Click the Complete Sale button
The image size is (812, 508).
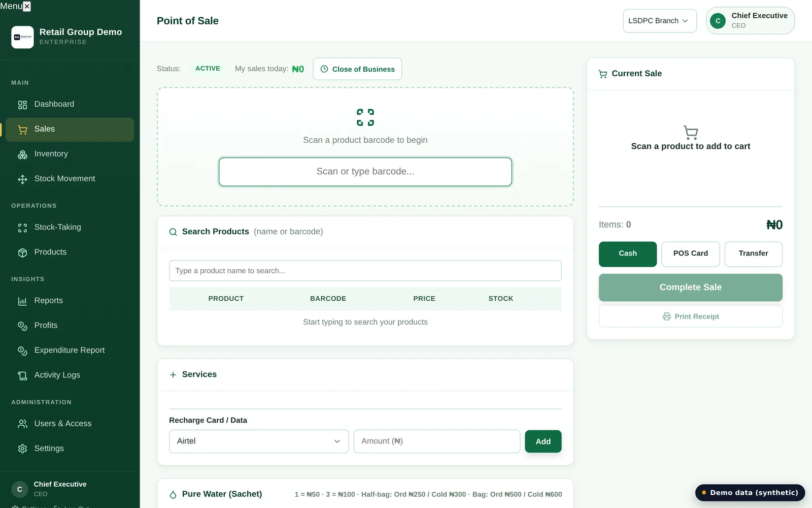pos(691,288)
